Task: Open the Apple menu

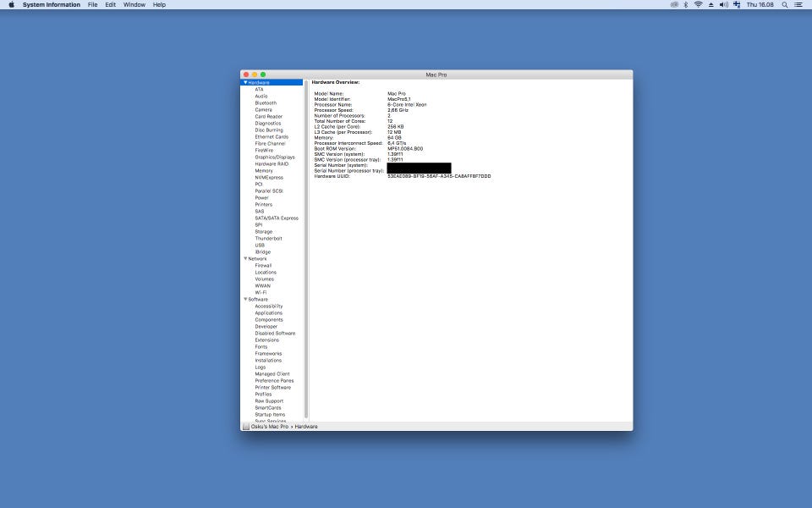Action: 11,5
